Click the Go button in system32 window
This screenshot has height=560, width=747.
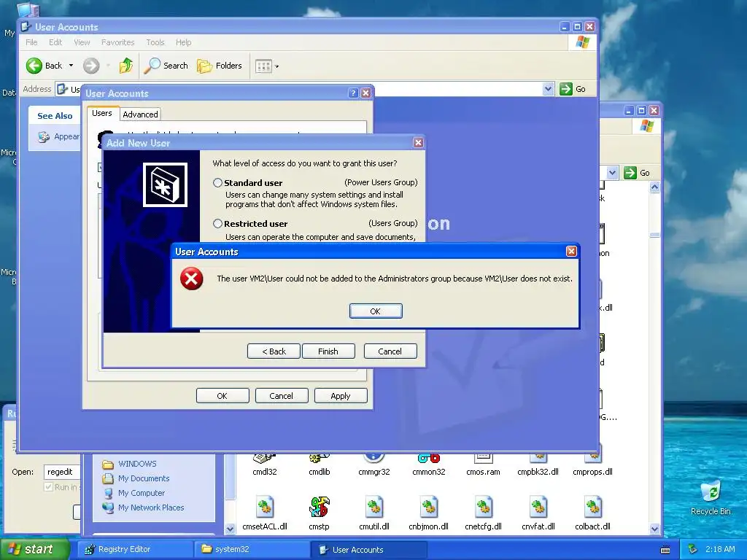click(x=637, y=173)
